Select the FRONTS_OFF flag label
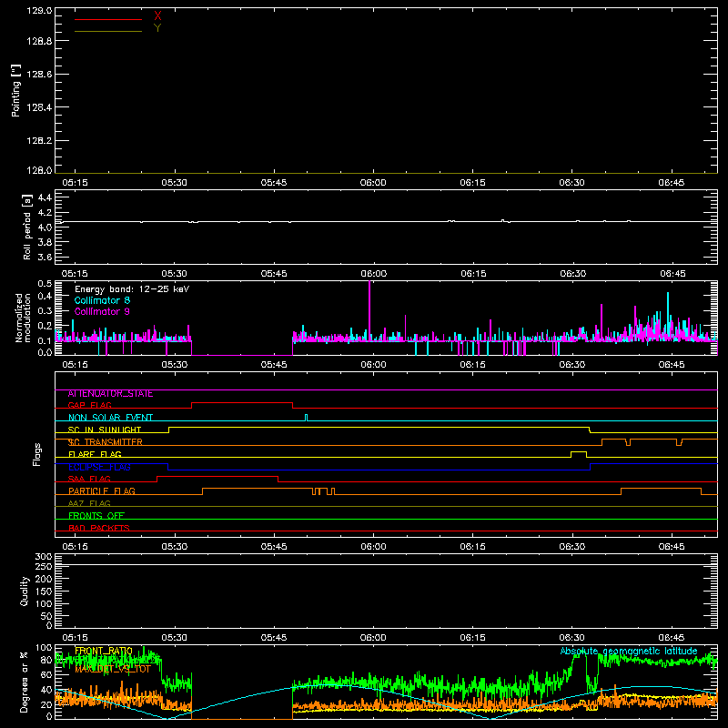This screenshot has height=728, width=728. coord(96,516)
